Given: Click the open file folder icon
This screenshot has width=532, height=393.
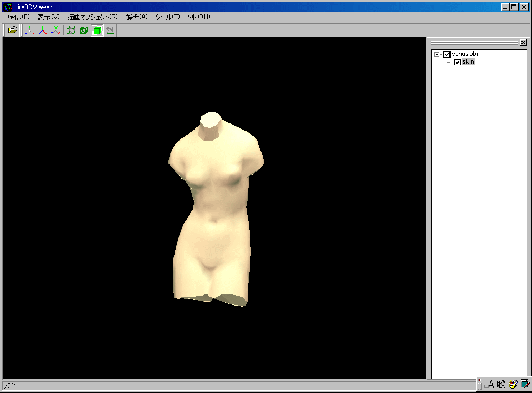Looking at the screenshot, I should tap(12, 30).
